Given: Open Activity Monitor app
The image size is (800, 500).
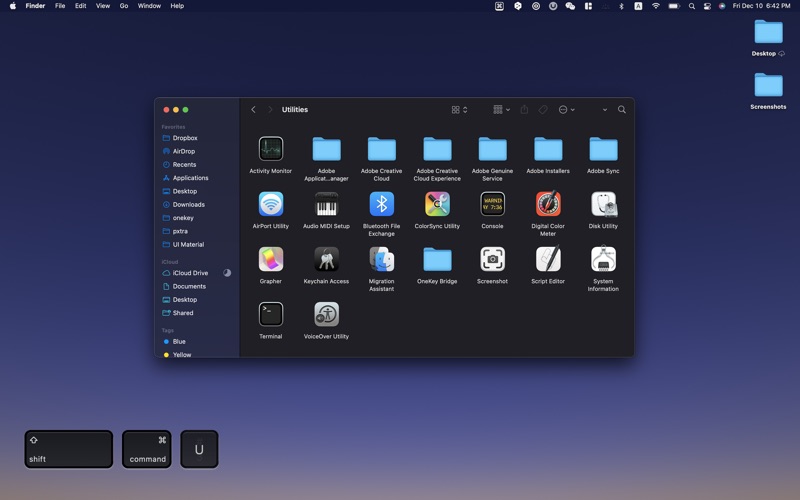Looking at the screenshot, I should pyautogui.click(x=271, y=149).
